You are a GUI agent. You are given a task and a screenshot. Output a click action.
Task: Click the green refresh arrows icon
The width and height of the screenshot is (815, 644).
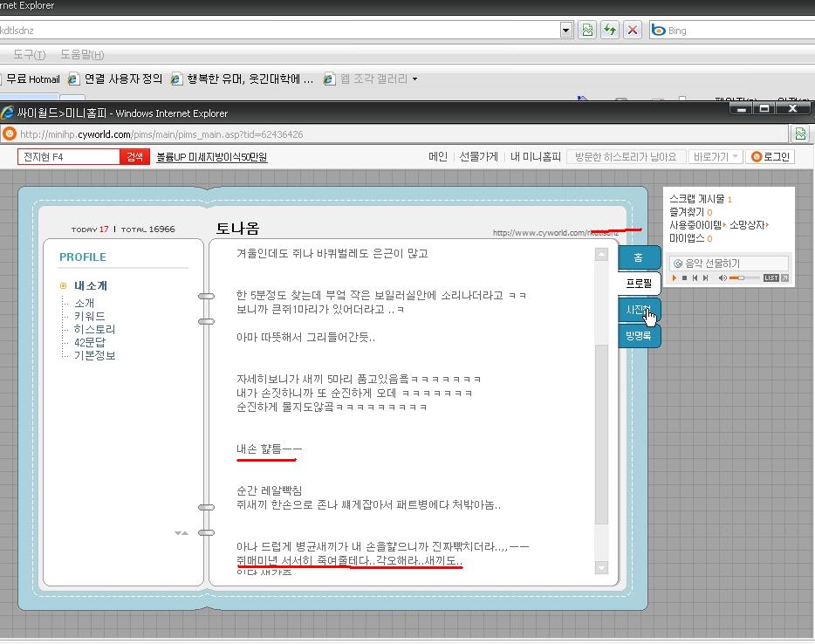[610, 31]
